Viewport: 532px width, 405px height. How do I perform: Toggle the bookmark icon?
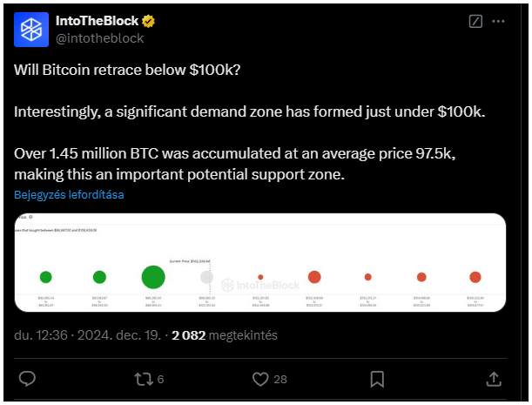click(x=377, y=379)
